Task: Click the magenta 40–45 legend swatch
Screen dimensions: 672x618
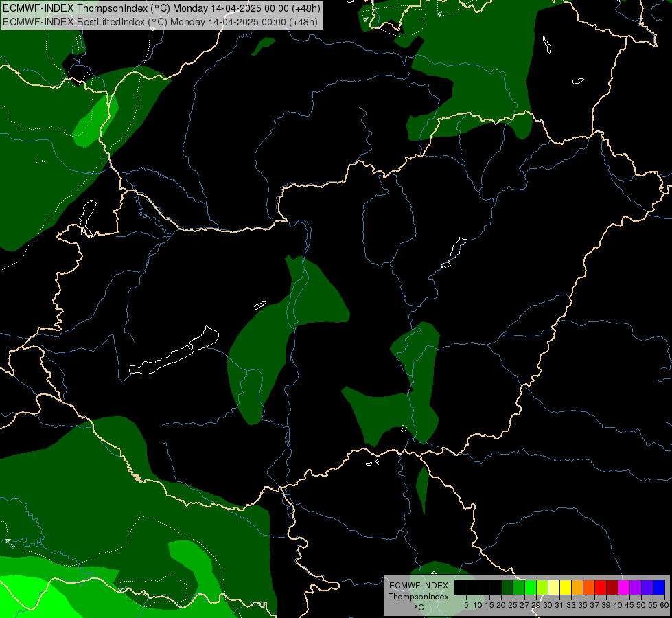Action: [624, 587]
